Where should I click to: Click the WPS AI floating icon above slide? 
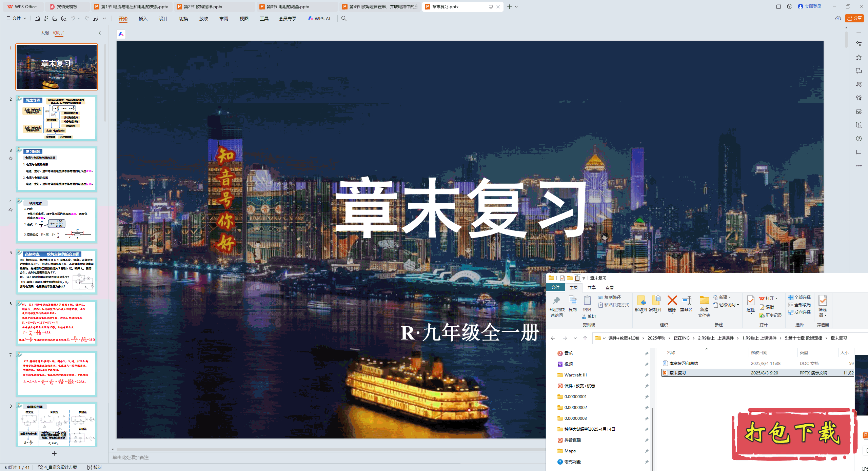click(121, 34)
